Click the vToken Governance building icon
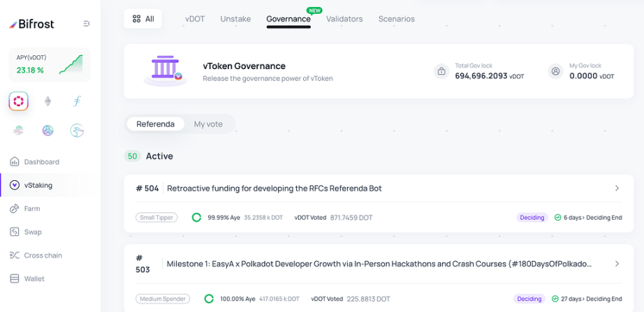 point(165,70)
